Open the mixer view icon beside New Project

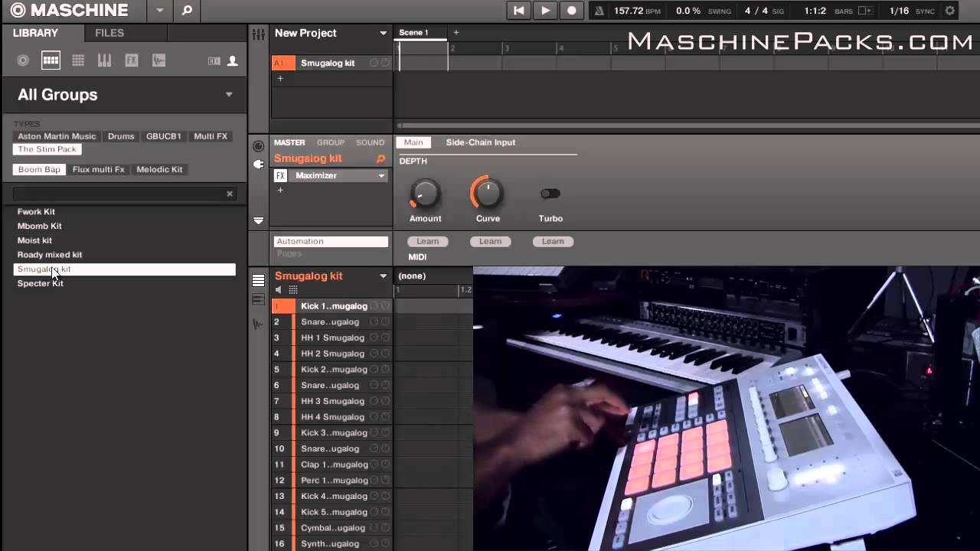click(x=259, y=34)
